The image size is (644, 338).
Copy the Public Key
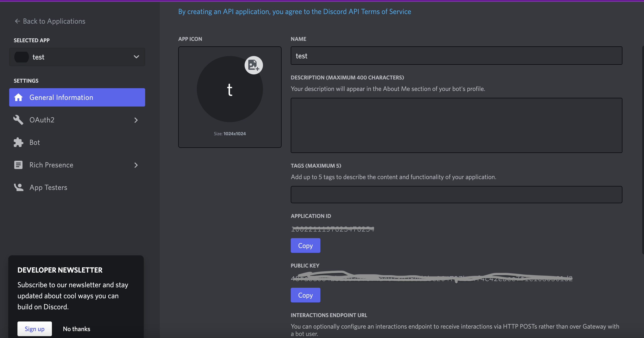[x=305, y=295]
